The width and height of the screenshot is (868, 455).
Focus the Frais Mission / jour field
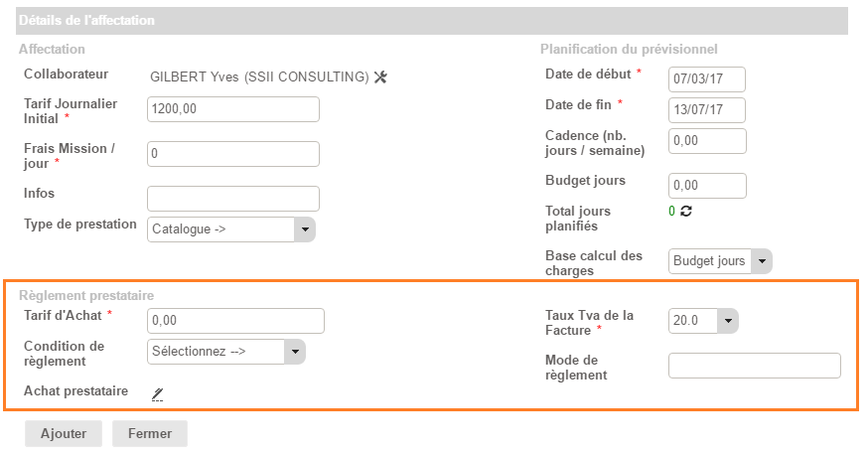[233, 154]
